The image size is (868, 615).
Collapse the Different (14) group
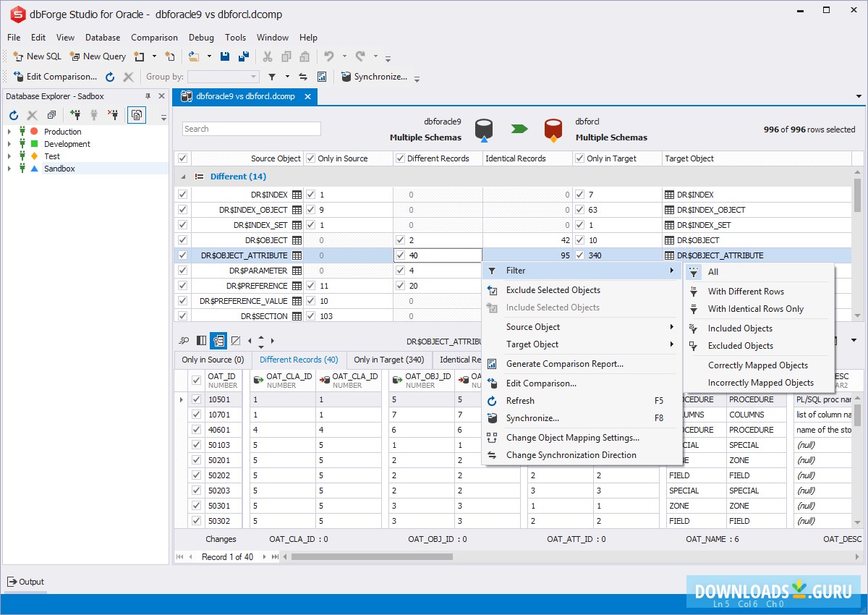[184, 176]
